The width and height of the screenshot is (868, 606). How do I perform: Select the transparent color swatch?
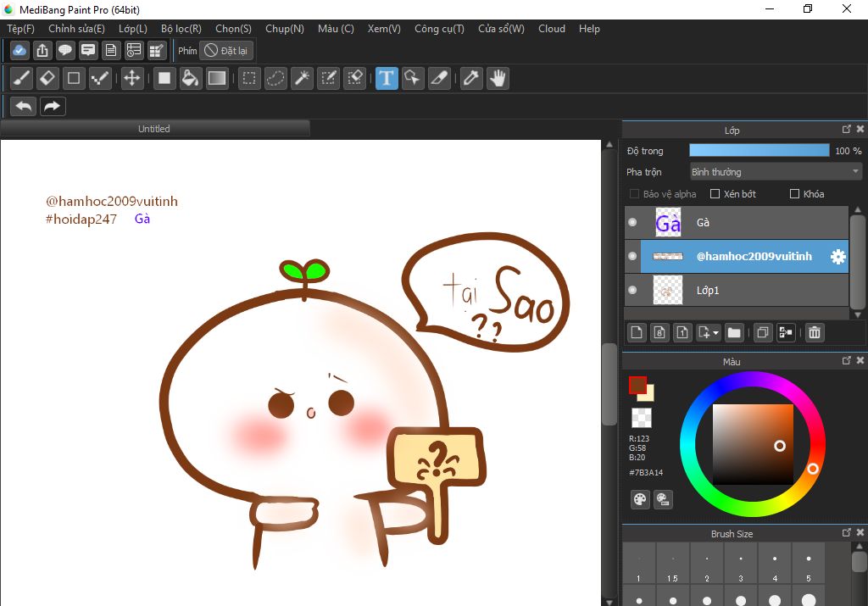coord(642,418)
